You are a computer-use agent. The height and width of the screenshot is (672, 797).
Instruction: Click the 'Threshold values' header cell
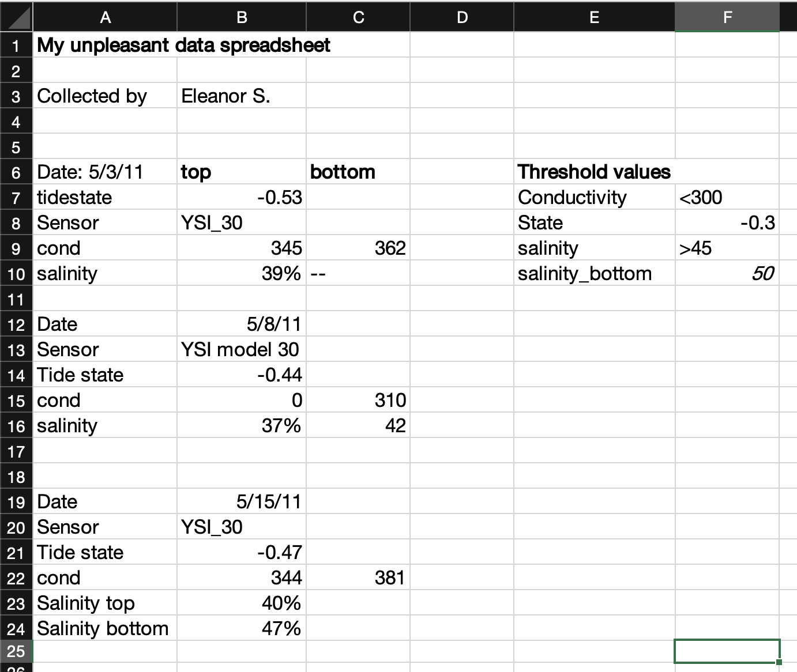tap(593, 172)
